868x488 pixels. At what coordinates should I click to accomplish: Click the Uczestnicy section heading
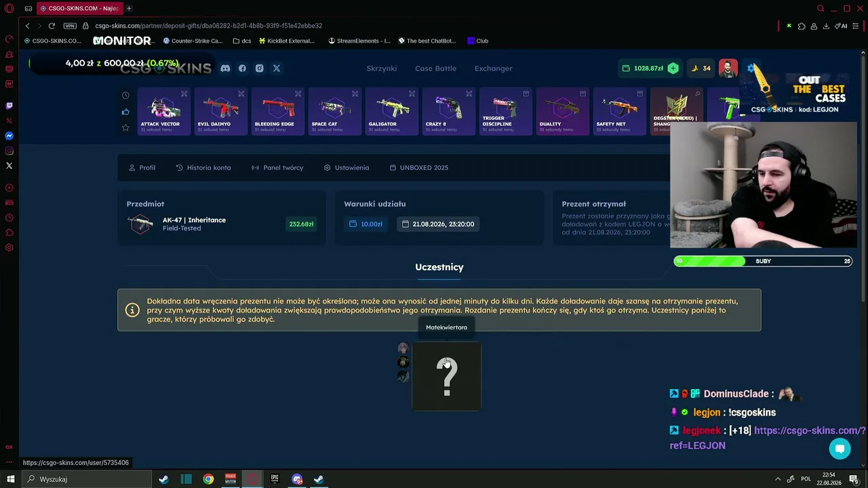pyautogui.click(x=439, y=267)
